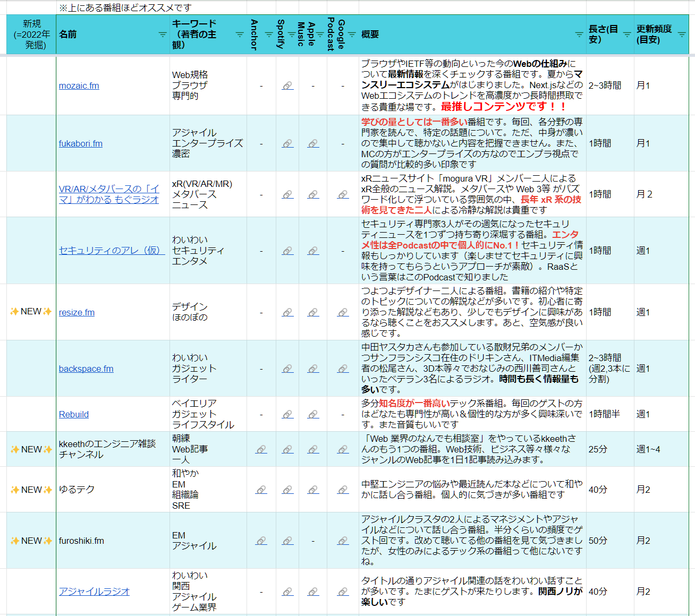The height and width of the screenshot is (616, 695).
Task: Click the Google Podcast link icon for アジャイルラジオ
Action: tap(343, 591)
